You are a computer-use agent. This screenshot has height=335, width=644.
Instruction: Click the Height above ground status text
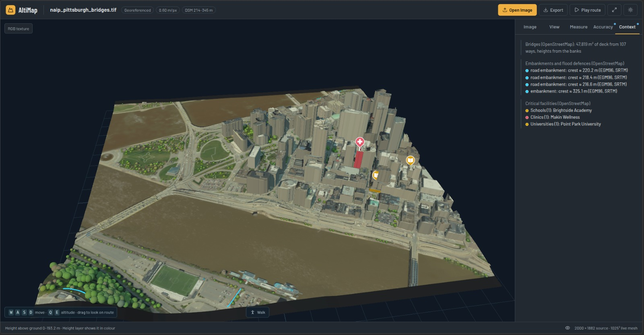click(60, 328)
